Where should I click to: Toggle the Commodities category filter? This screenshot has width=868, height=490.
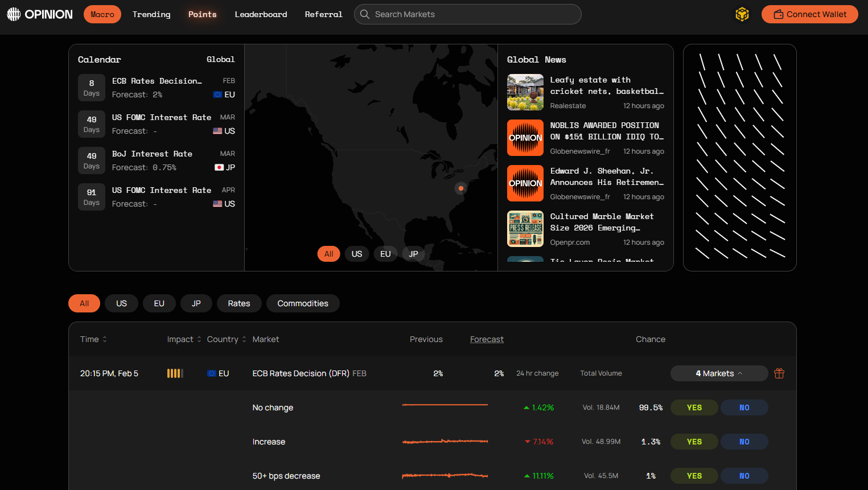pos(303,303)
